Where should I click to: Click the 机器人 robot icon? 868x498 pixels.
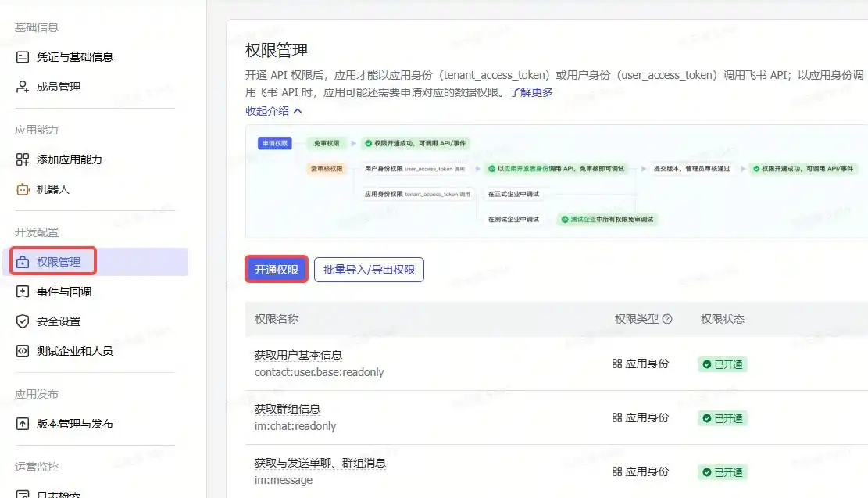click(x=23, y=189)
